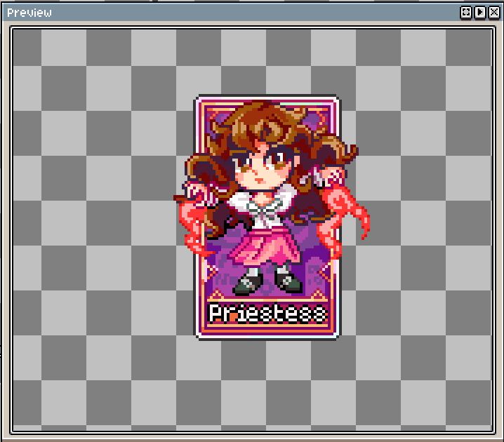Click the 'Priestess' label on the card

point(267,313)
